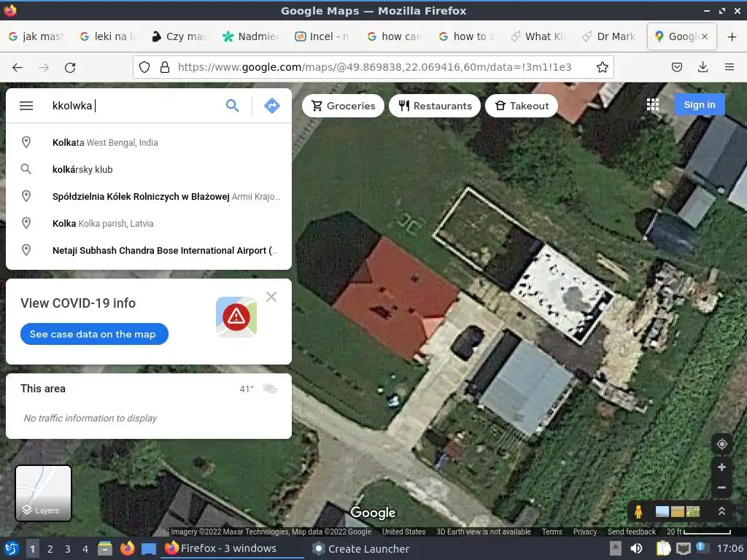Open the Terms link

coord(552,532)
